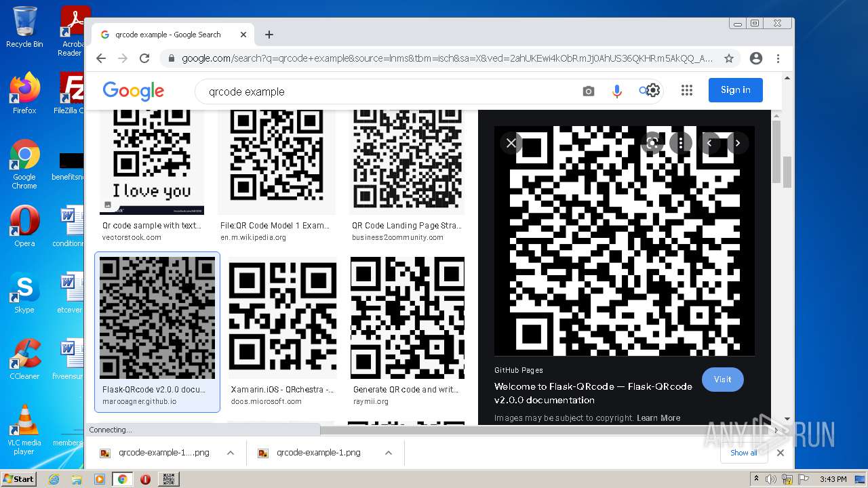Image resolution: width=868 pixels, height=488 pixels.
Task: Open CCleaner desktop shortcut
Action: pos(24,359)
